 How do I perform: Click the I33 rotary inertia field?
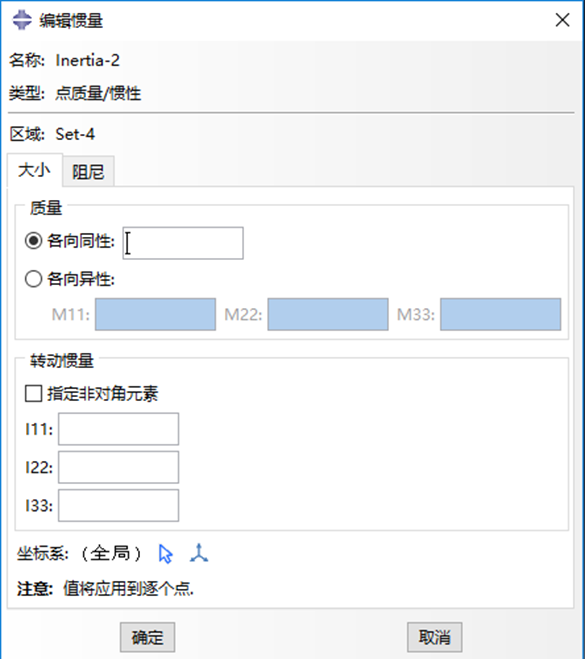click(x=119, y=506)
